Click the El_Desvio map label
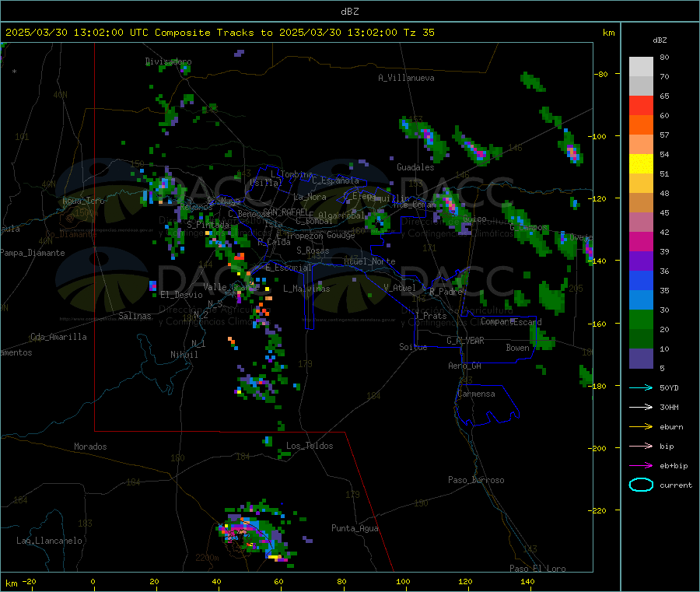Viewport: 700px width, 592px height. click(x=182, y=295)
